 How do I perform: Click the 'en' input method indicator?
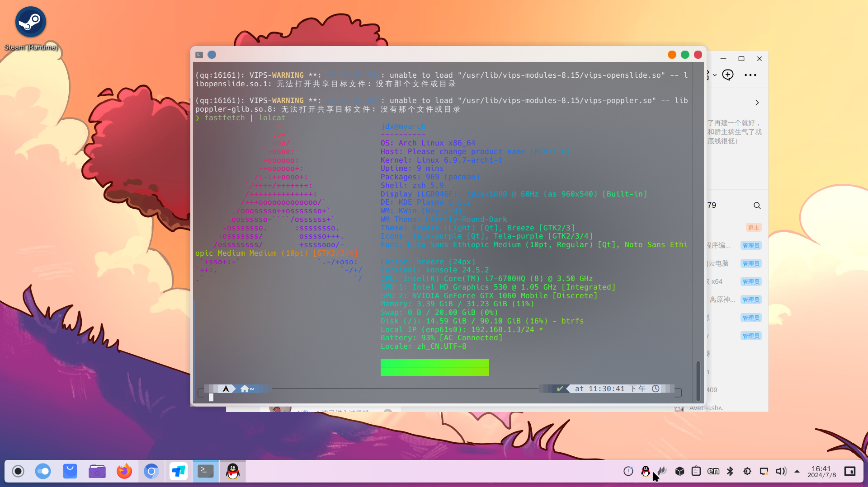point(713,471)
